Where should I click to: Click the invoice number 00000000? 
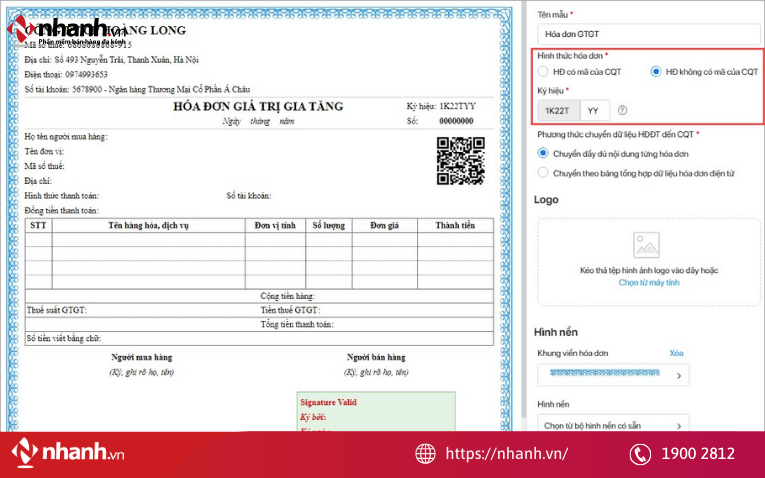(x=456, y=121)
